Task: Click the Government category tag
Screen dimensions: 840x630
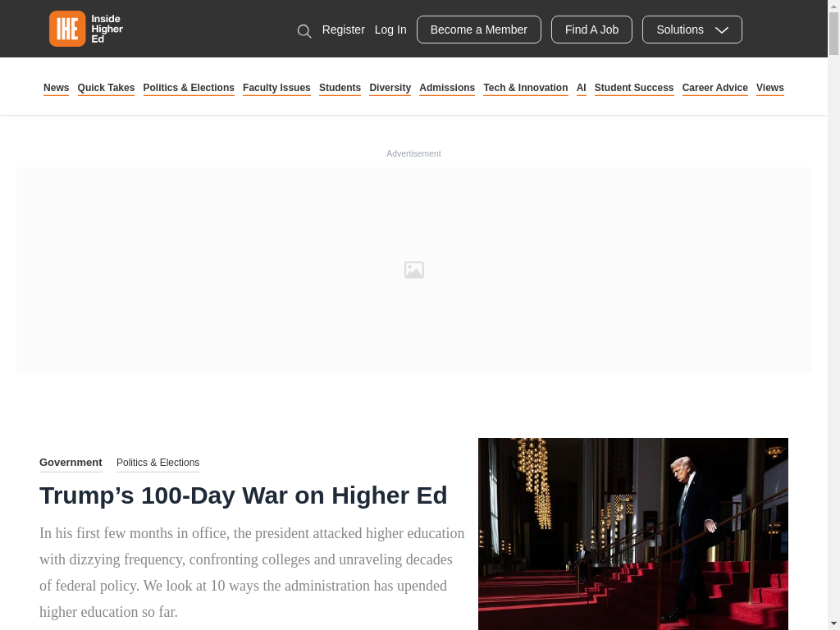Action: [x=71, y=463]
